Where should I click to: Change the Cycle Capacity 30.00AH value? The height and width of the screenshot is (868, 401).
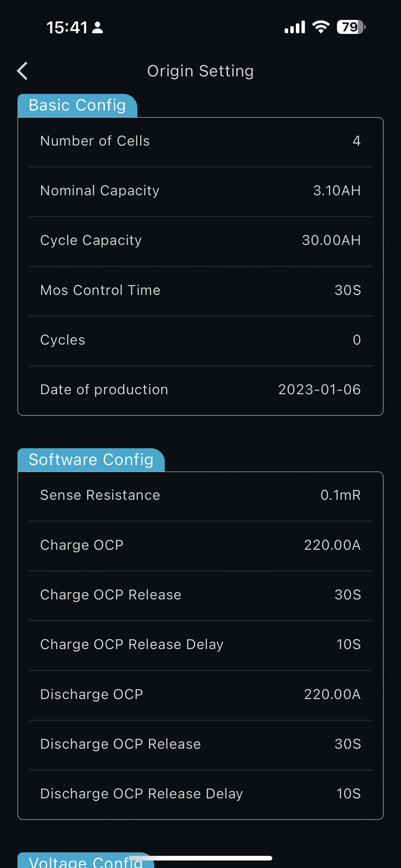(x=331, y=240)
